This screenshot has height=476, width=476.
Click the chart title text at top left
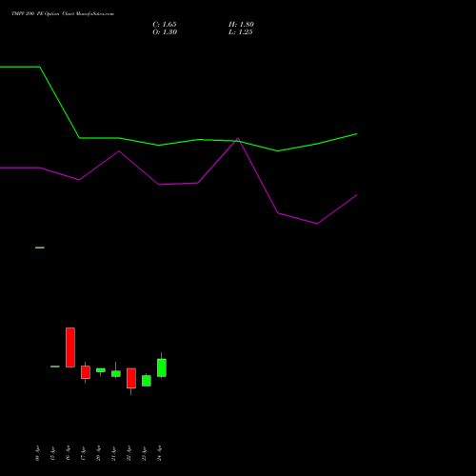click(63, 14)
